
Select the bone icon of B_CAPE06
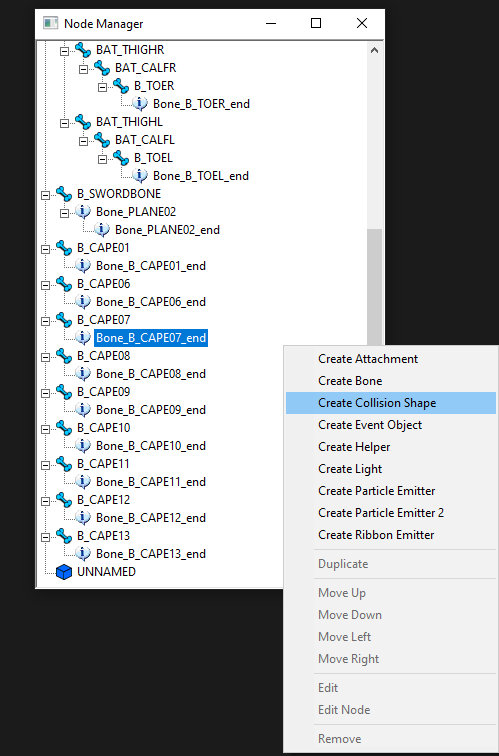(64, 284)
